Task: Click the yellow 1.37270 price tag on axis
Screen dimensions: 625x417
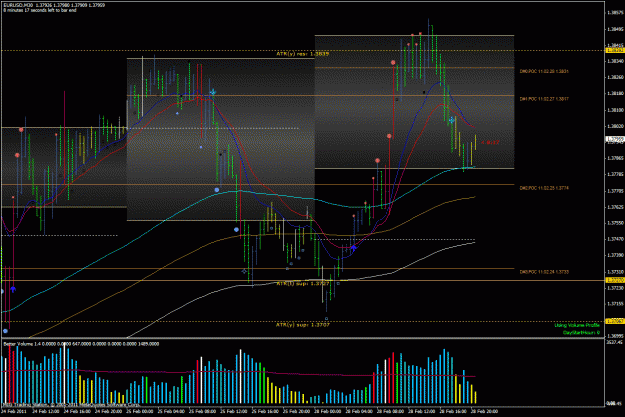Action: 615,280
